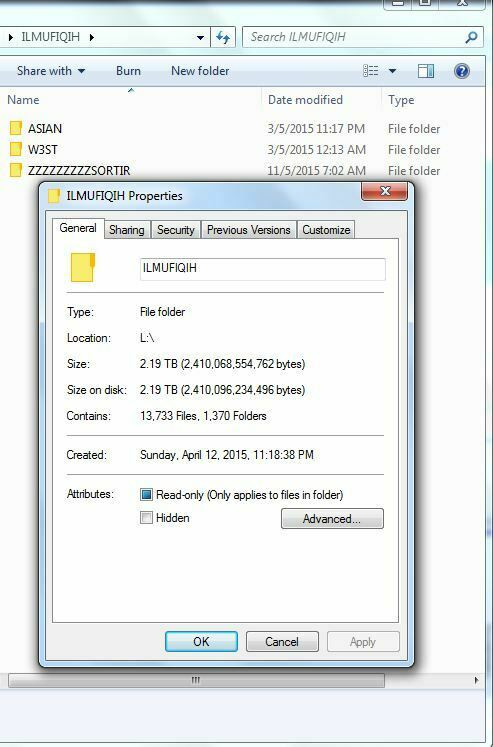Open the Share with dropdown menu
Viewport: 493px width, 747px height.
[x=51, y=71]
